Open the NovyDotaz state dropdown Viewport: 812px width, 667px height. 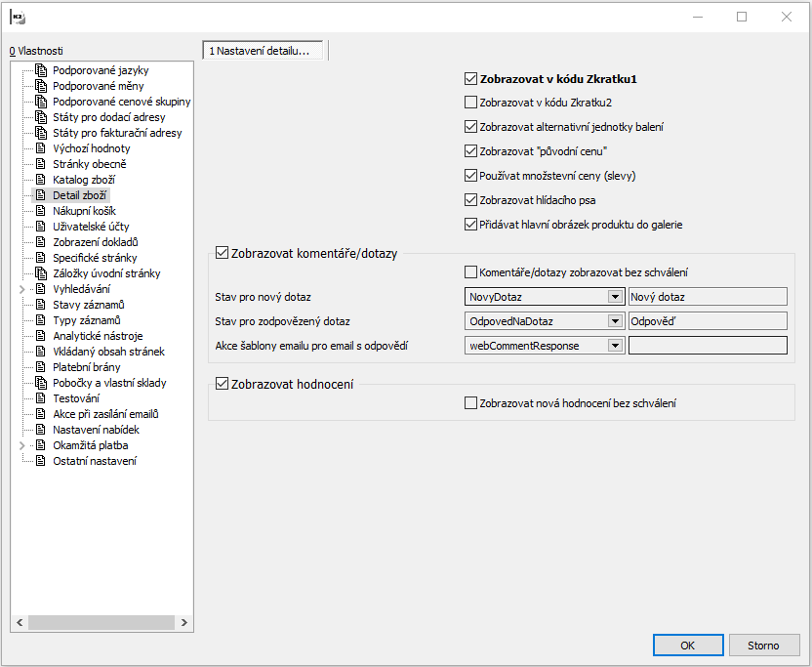pos(615,297)
